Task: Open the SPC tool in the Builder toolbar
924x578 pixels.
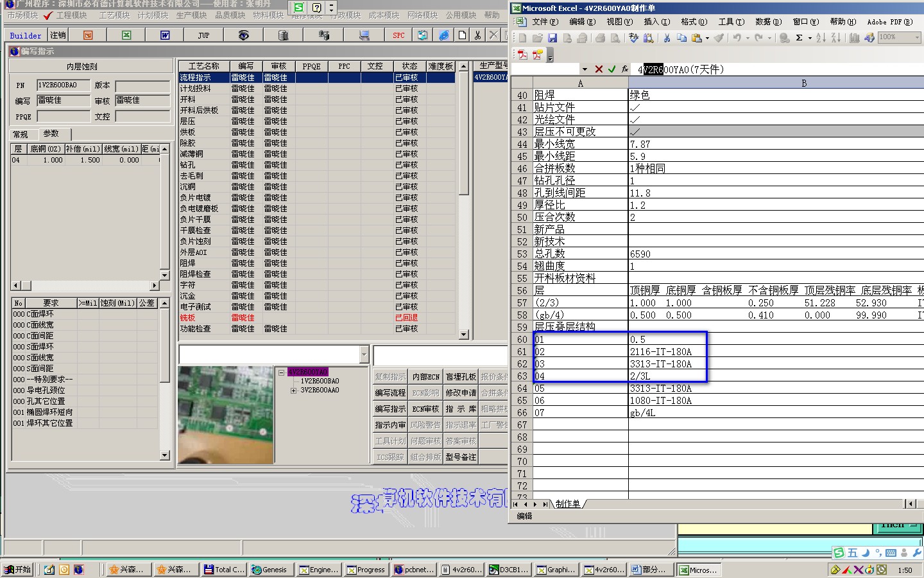Action: (x=398, y=35)
